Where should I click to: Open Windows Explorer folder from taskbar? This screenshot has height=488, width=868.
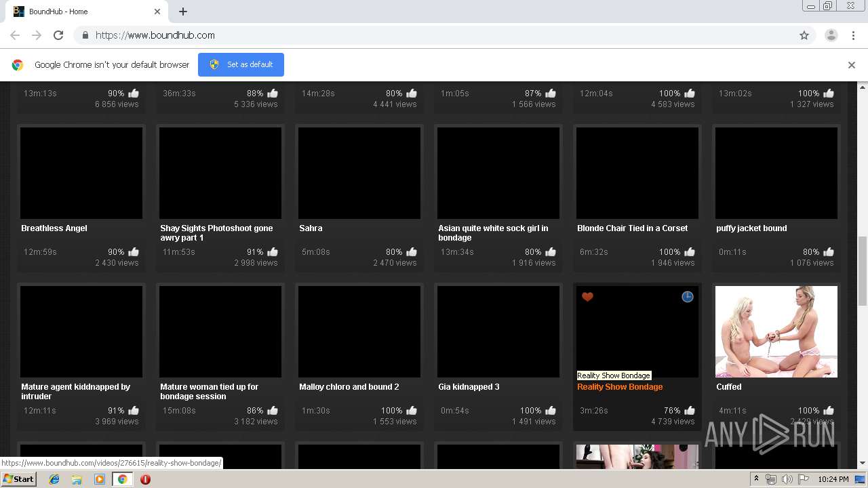click(x=77, y=479)
